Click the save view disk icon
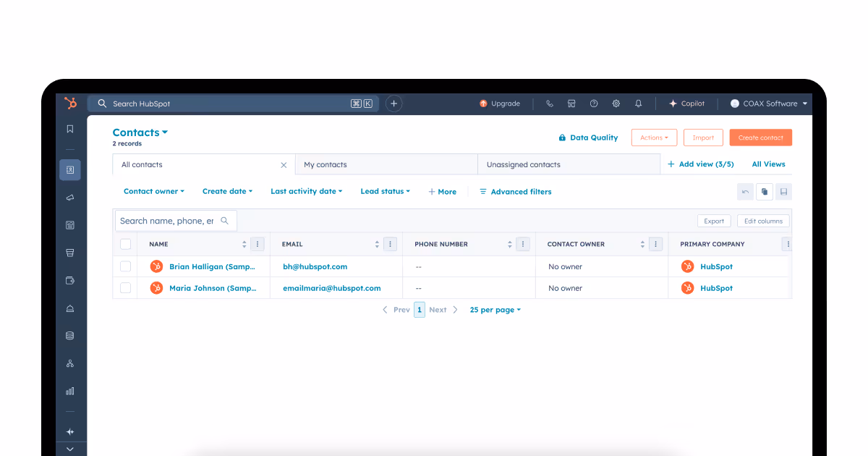 [784, 192]
